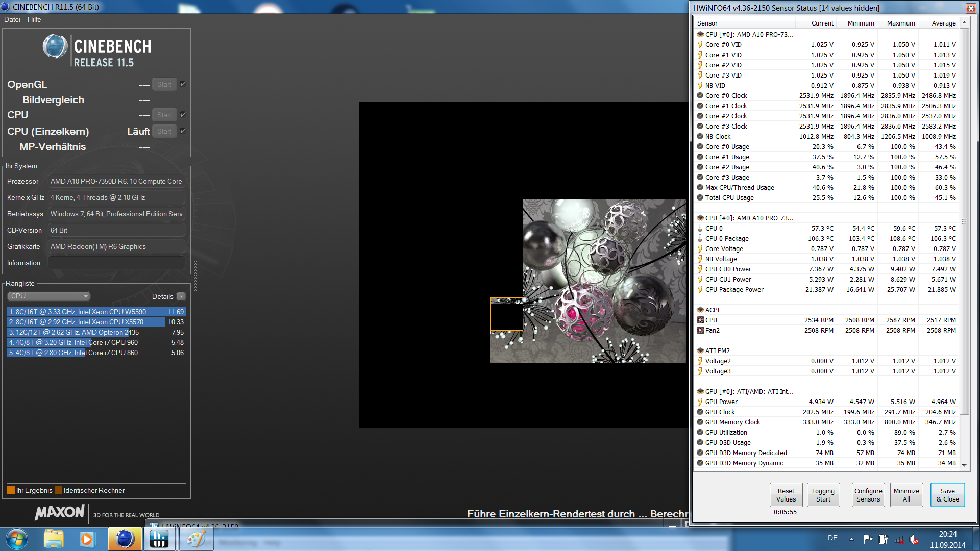The width and height of the screenshot is (980, 551).
Task: Click the Save & Close button
Action: 948,495
